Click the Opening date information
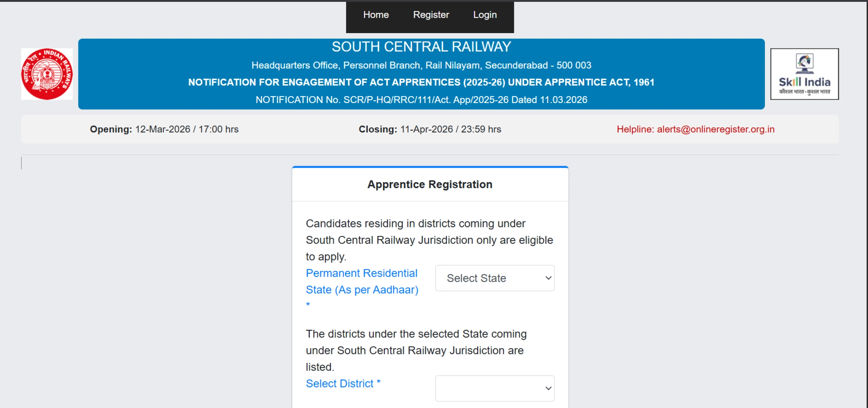The image size is (868, 408). point(164,129)
